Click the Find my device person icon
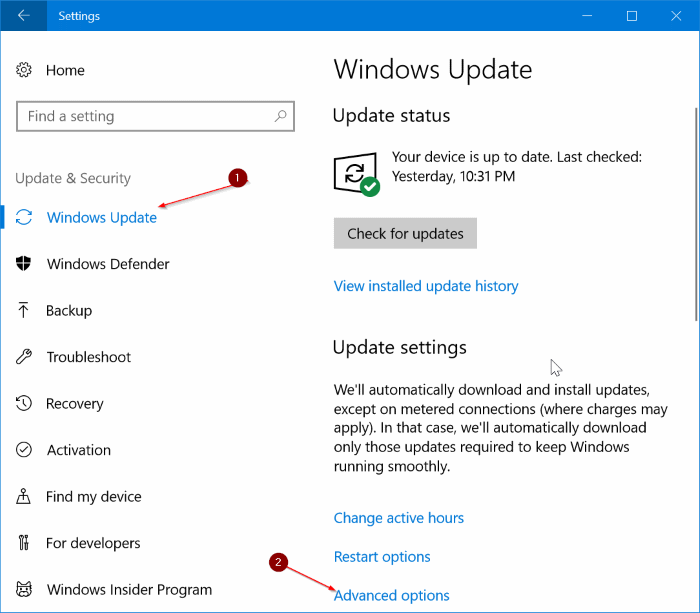Viewport: 700px width, 613px height. tap(23, 496)
